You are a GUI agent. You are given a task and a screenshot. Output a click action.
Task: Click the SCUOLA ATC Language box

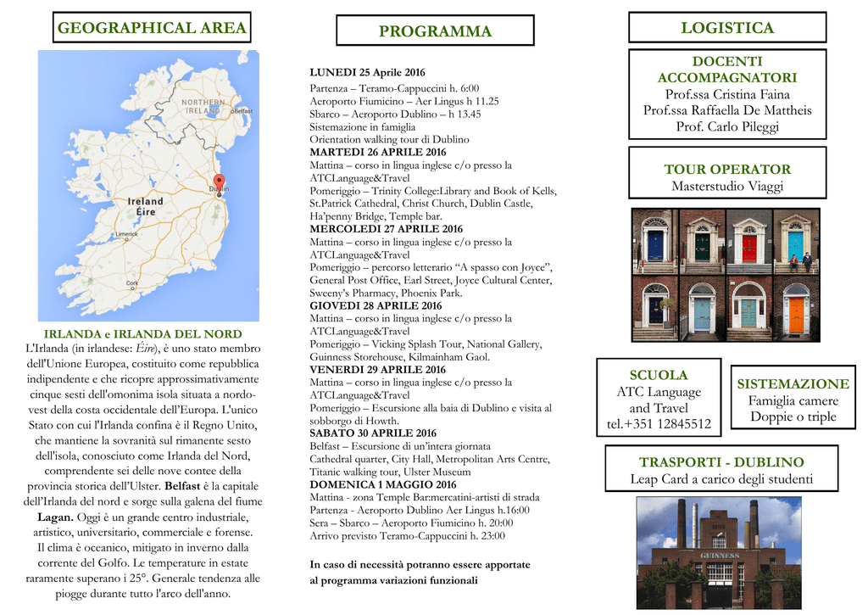659,397
